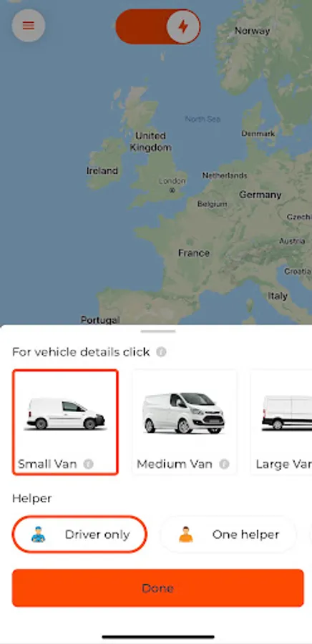
Task: Tap the blue driver avatar icon
Action: point(38,535)
